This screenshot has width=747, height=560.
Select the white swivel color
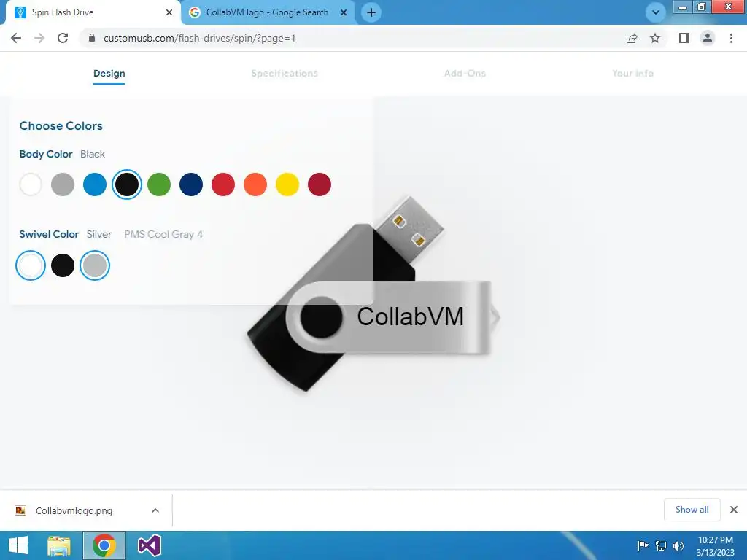pyautogui.click(x=31, y=265)
